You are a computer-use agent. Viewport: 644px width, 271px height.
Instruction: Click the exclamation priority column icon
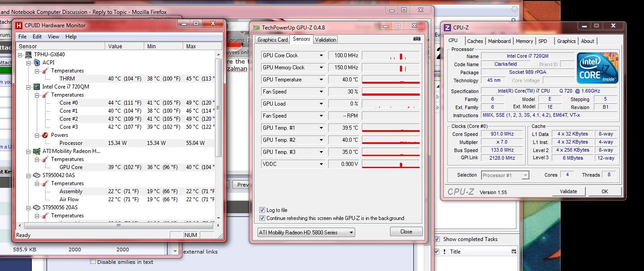coord(444,252)
